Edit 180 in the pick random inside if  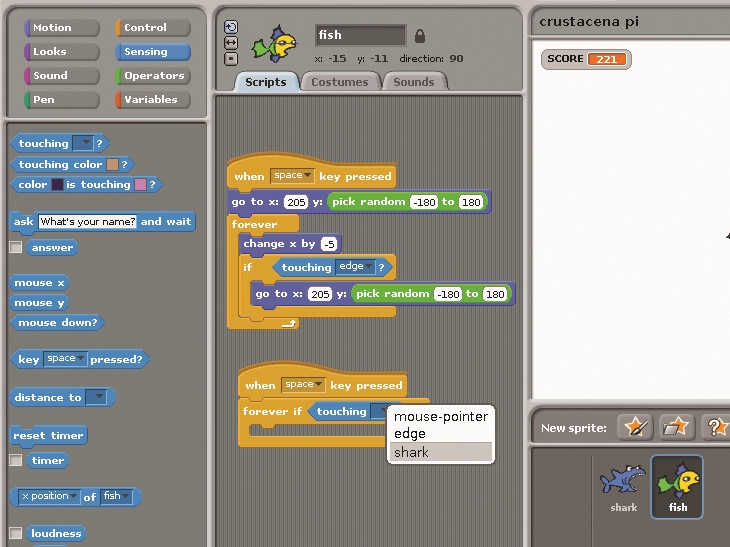[x=494, y=294]
